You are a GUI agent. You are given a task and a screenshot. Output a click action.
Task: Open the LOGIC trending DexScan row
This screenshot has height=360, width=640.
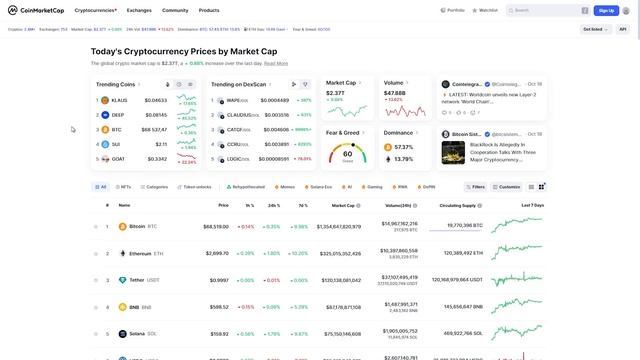tap(261, 159)
